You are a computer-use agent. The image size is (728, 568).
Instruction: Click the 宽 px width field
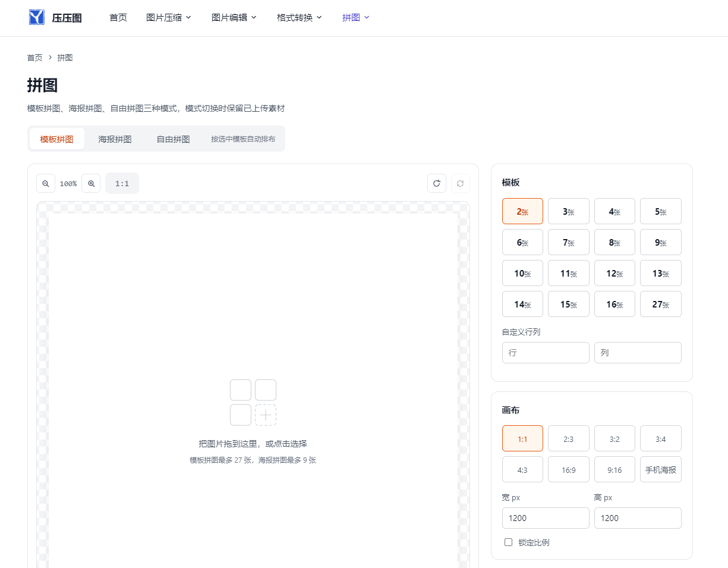(546, 518)
